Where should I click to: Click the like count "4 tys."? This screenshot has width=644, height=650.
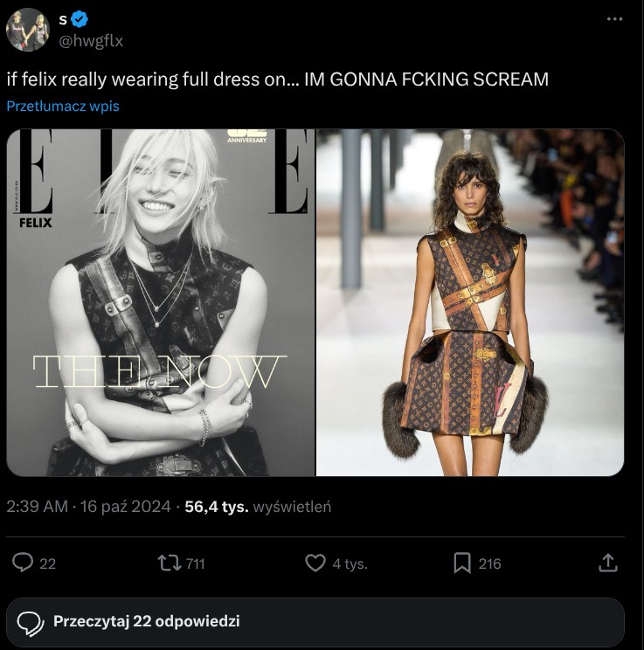click(x=350, y=564)
